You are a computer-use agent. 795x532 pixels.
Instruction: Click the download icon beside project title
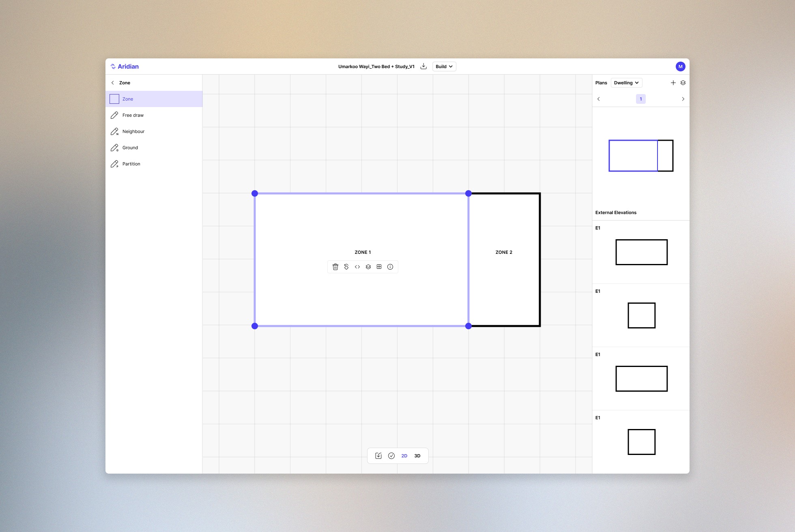pos(423,66)
